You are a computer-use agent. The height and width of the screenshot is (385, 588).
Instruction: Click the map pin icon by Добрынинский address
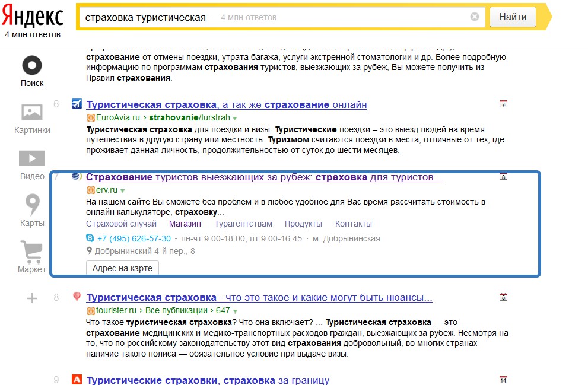point(89,251)
